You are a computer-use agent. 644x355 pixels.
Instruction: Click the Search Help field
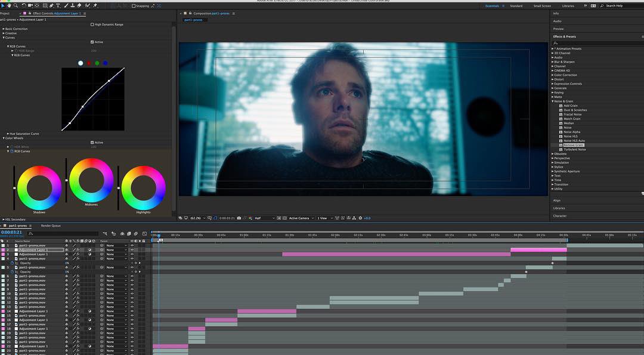coord(621,6)
